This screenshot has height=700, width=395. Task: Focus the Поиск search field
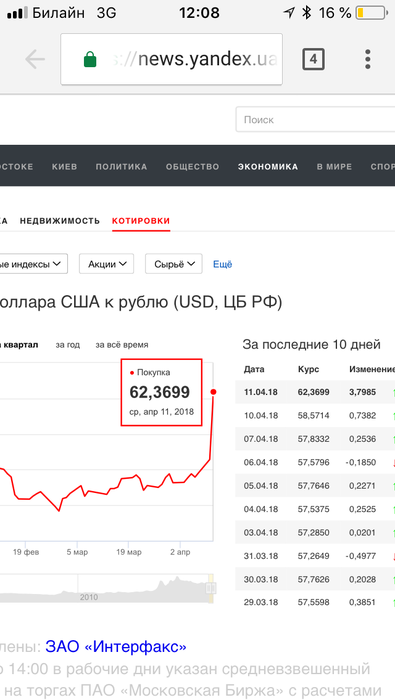(x=315, y=119)
